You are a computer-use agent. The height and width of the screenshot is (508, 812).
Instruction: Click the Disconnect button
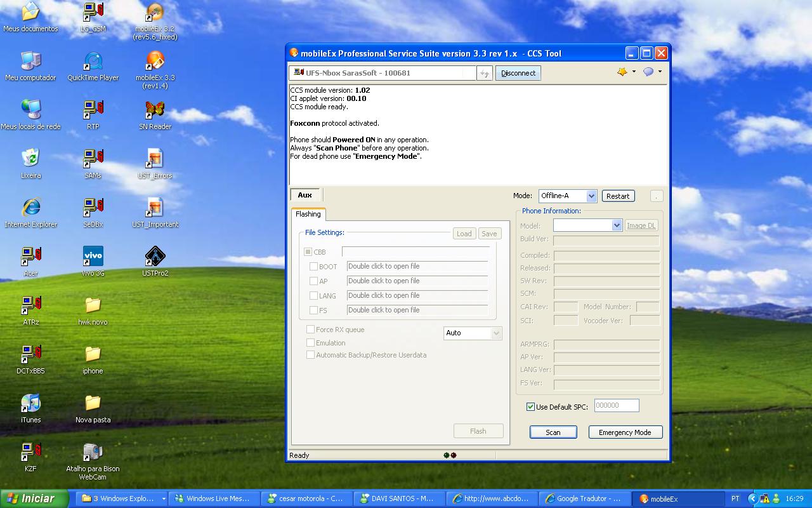518,73
